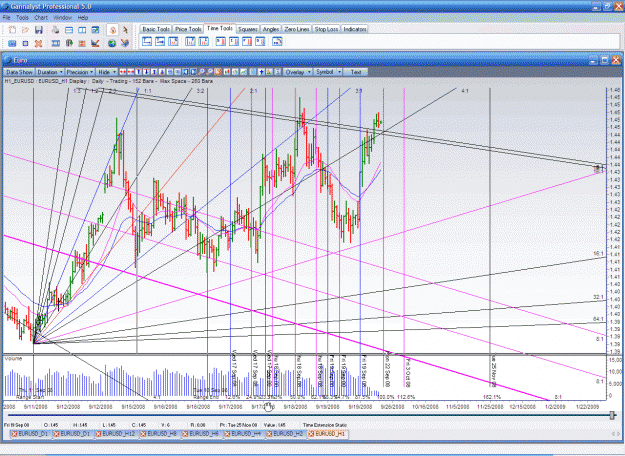Open the Precision dropdown
Screen dimensions: 625x456
[79, 72]
